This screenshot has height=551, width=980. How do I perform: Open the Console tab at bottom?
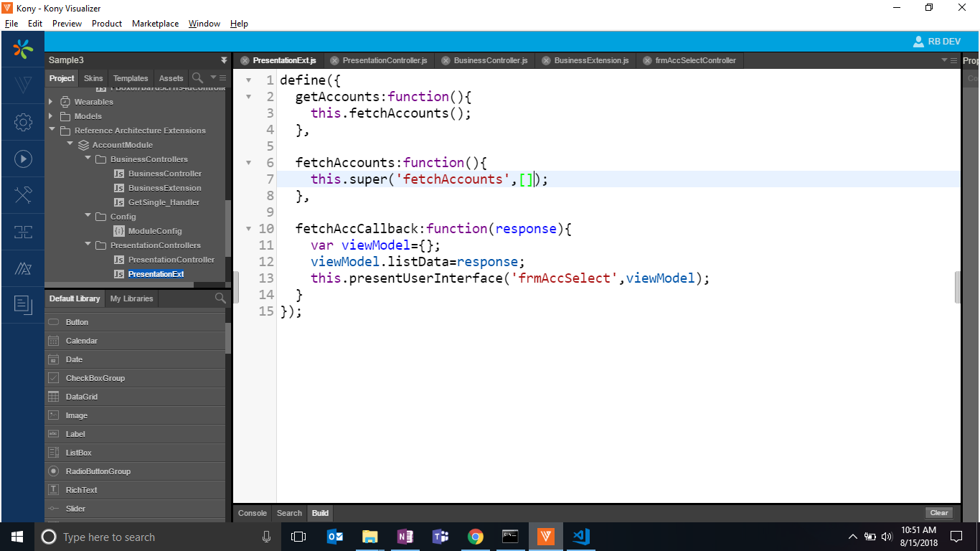[x=252, y=513]
